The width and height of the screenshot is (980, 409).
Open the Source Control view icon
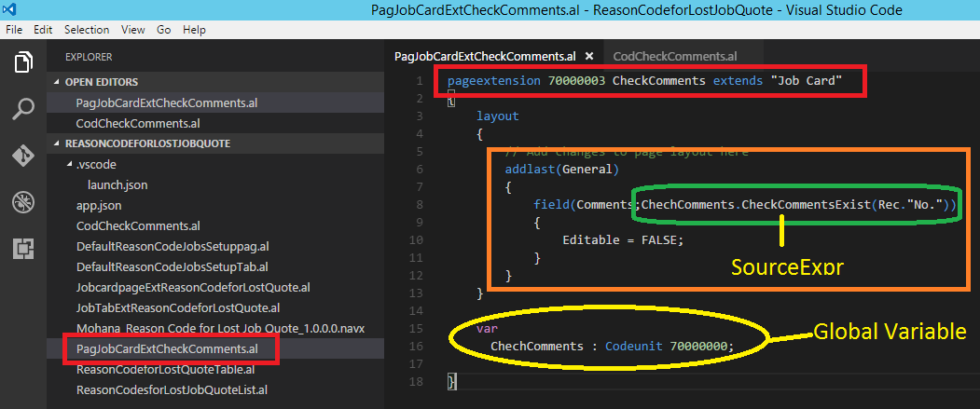click(23, 156)
